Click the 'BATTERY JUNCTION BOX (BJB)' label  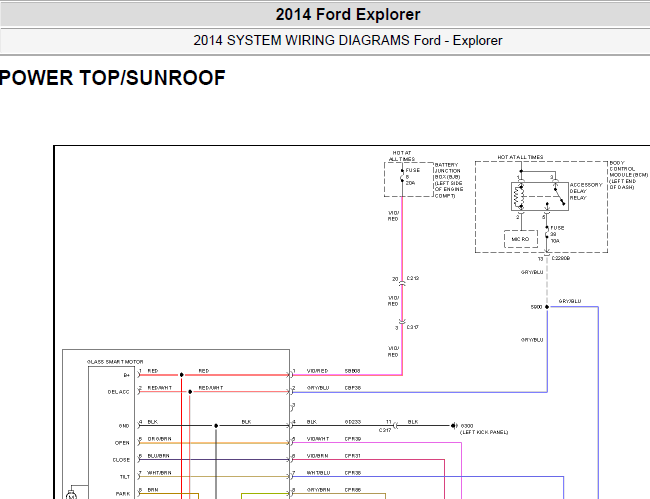click(447, 171)
